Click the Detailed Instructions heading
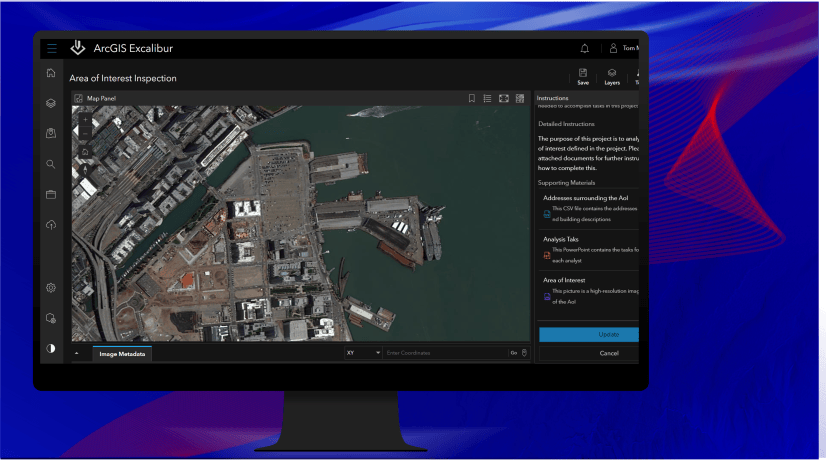This screenshot has height=465, width=826. 566,124
